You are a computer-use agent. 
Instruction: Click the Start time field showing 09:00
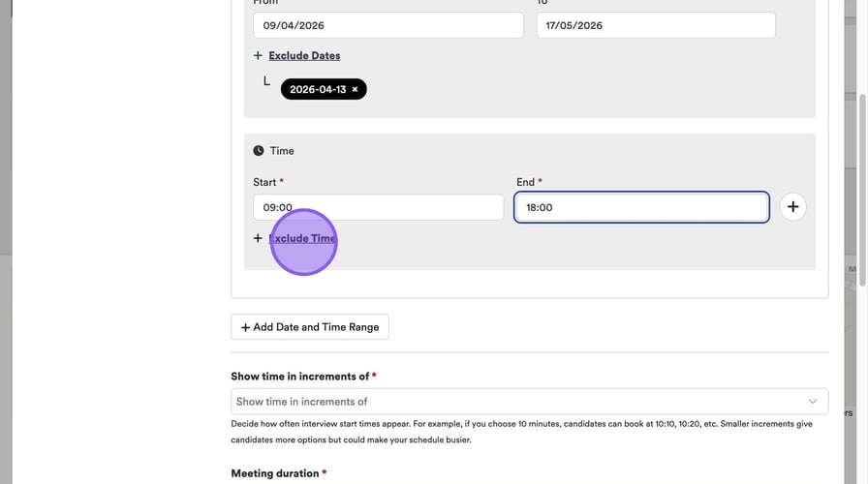point(378,207)
